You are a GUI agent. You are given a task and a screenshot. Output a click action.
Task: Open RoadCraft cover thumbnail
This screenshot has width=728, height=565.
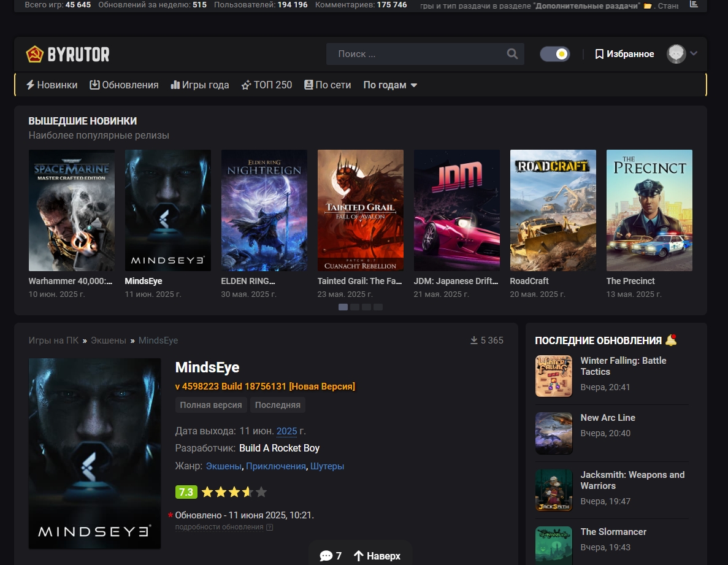(x=553, y=210)
